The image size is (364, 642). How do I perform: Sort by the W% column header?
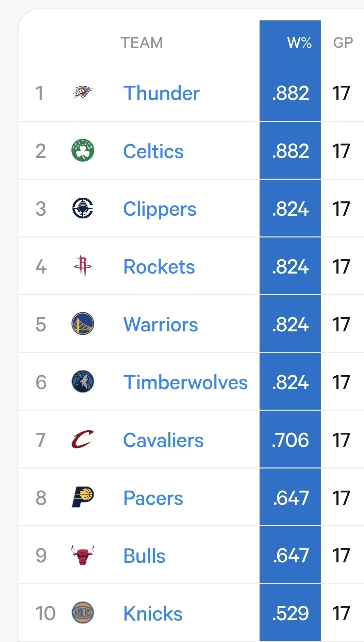pos(299,43)
